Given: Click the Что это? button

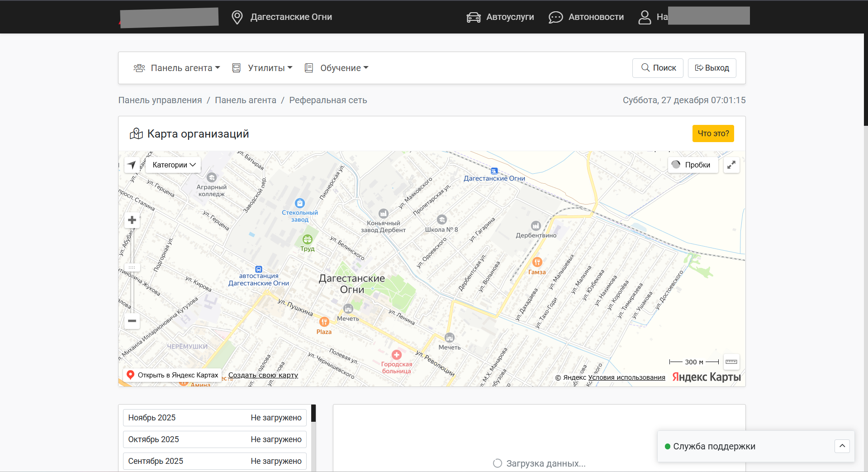Looking at the screenshot, I should 713,133.
